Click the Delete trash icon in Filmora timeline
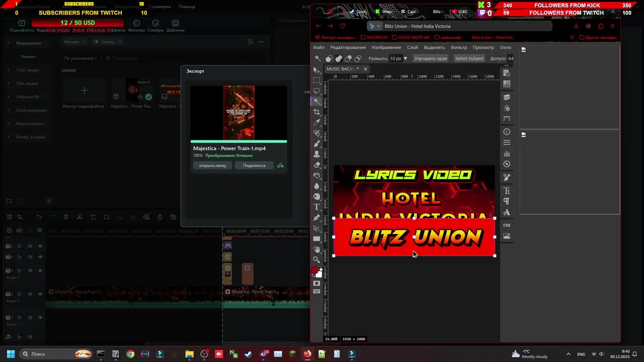The height and width of the screenshot is (362, 644). [x=66, y=217]
